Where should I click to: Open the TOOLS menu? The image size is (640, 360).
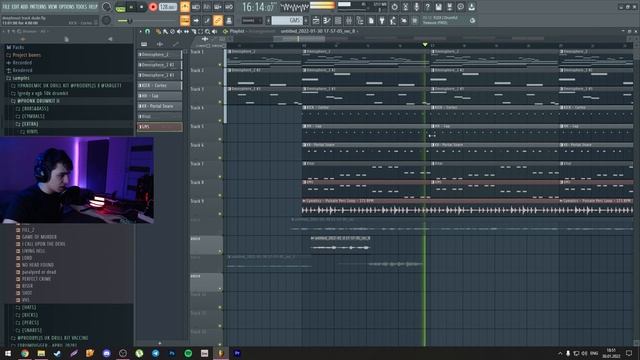coord(82,7)
